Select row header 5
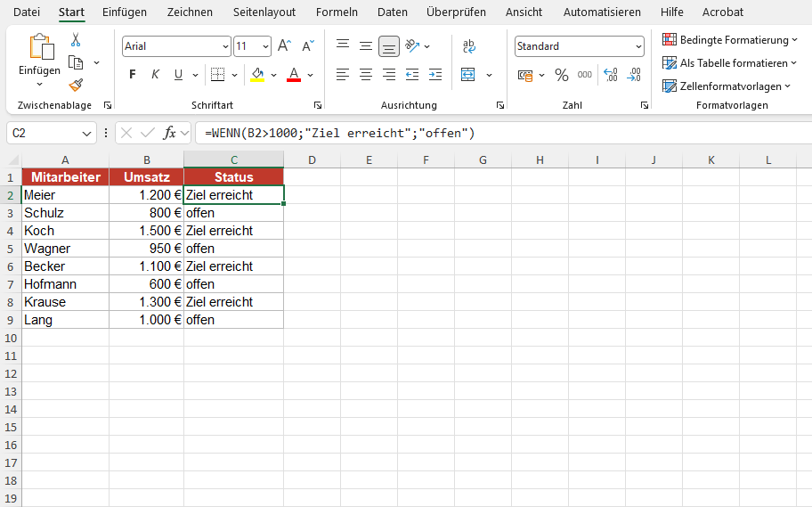Viewport: 812px width, 507px height. (11, 249)
